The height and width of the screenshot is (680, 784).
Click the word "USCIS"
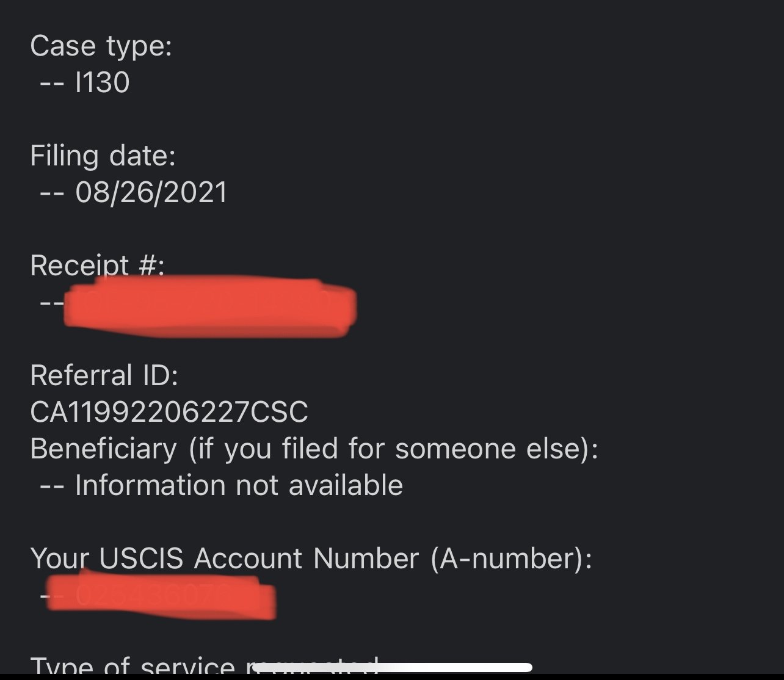(x=141, y=559)
